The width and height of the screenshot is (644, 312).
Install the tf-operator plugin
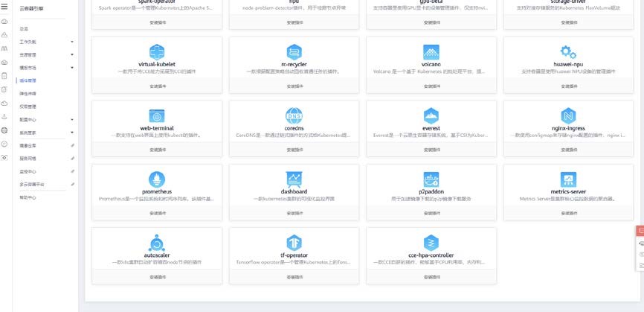point(294,277)
